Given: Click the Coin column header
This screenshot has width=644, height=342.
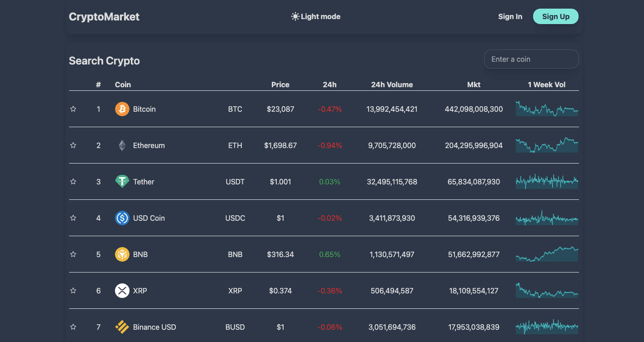Looking at the screenshot, I should 123,84.
